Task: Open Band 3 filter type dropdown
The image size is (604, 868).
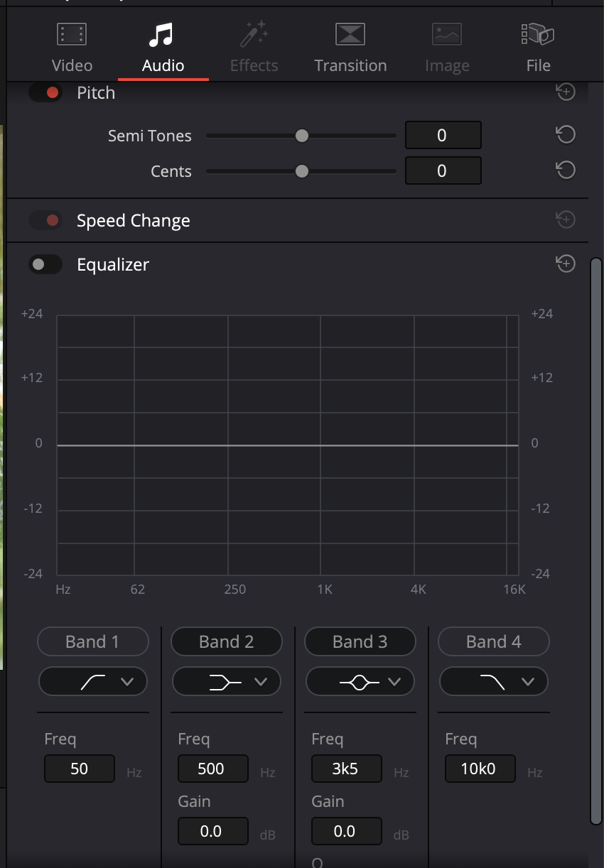Action: pyautogui.click(x=360, y=682)
